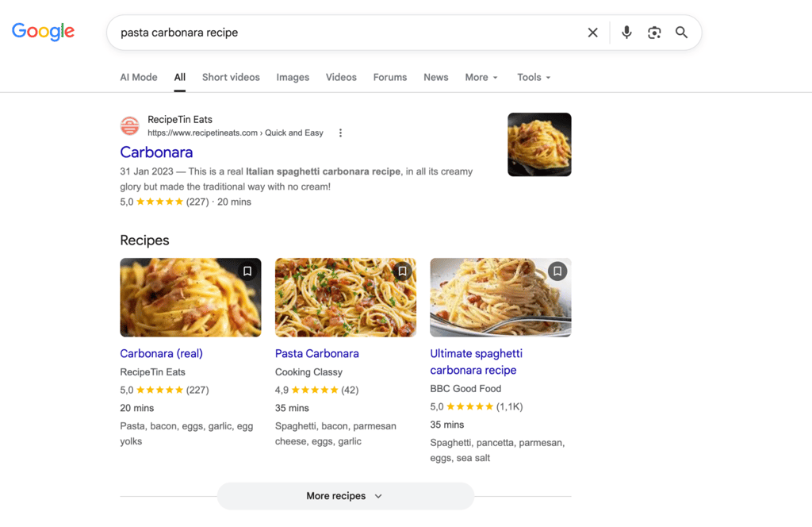Open Google Lens image search icon
Screen dimensions: 812x527
654,33
